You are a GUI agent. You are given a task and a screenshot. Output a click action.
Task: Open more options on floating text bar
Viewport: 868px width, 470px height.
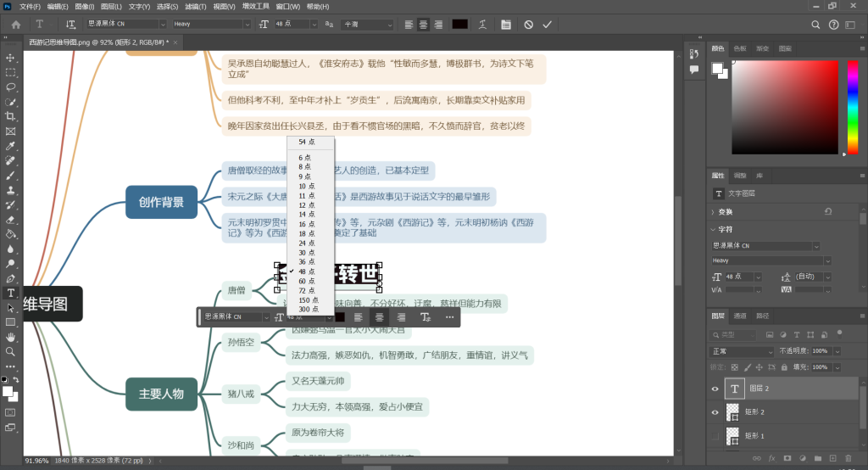click(449, 317)
